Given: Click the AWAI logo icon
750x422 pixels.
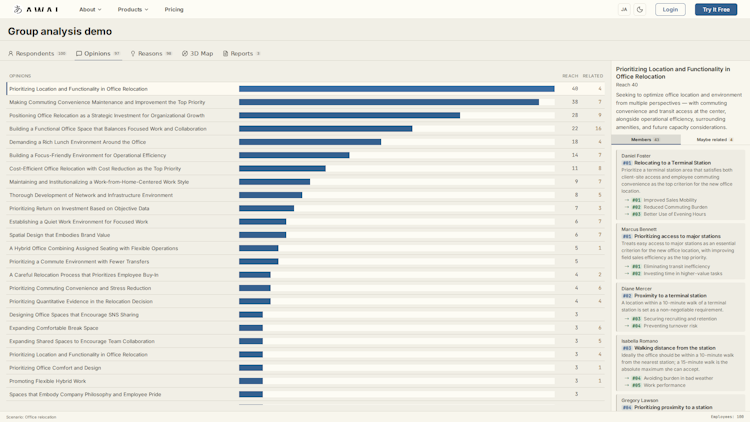Looking at the screenshot, I should pyautogui.click(x=18, y=10).
